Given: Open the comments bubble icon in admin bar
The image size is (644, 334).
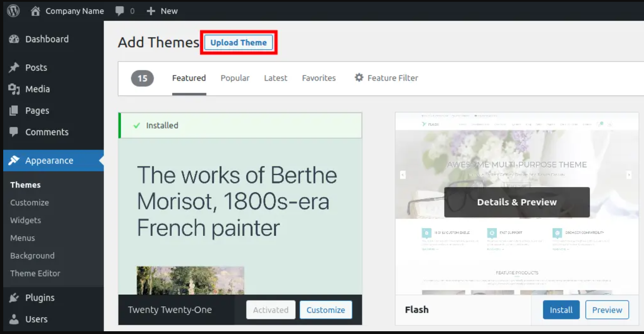Looking at the screenshot, I should [x=120, y=11].
